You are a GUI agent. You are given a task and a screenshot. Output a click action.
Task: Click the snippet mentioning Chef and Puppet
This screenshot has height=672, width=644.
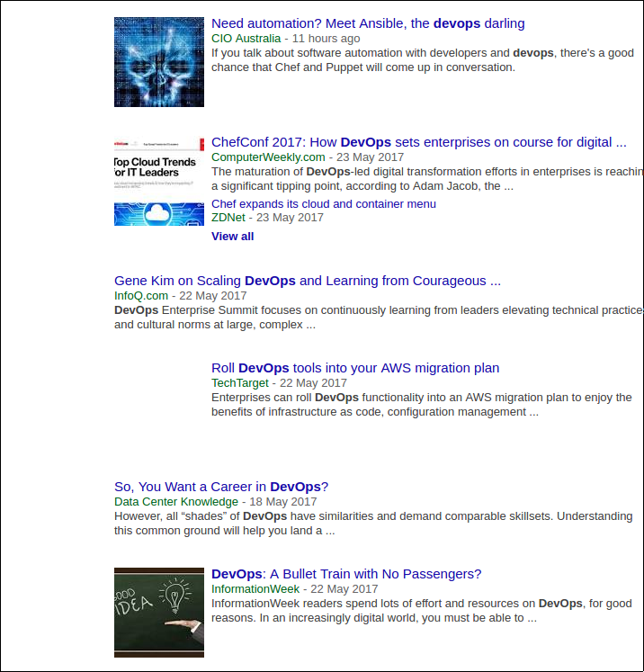[x=423, y=60]
